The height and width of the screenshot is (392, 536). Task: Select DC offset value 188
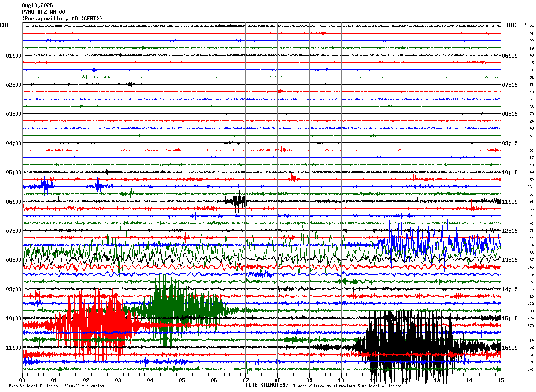coord(531,253)
